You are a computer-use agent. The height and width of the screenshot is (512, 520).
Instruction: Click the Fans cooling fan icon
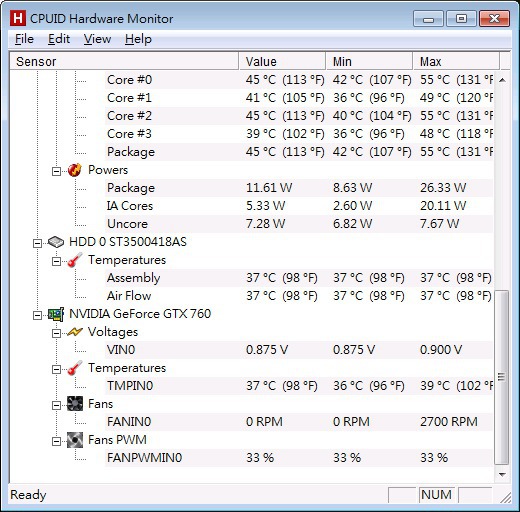point(75,404)
